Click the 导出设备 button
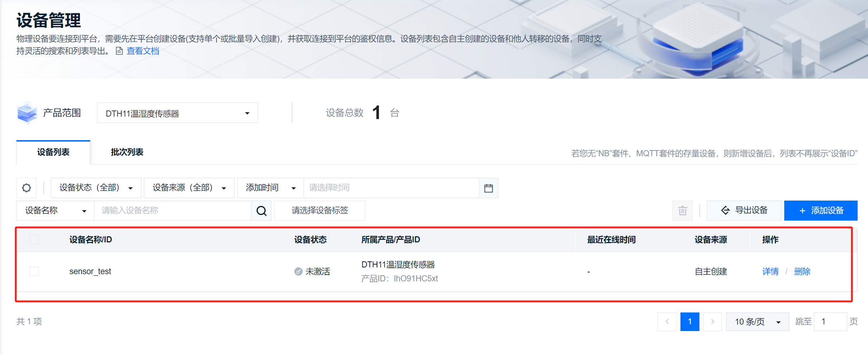 744,211
